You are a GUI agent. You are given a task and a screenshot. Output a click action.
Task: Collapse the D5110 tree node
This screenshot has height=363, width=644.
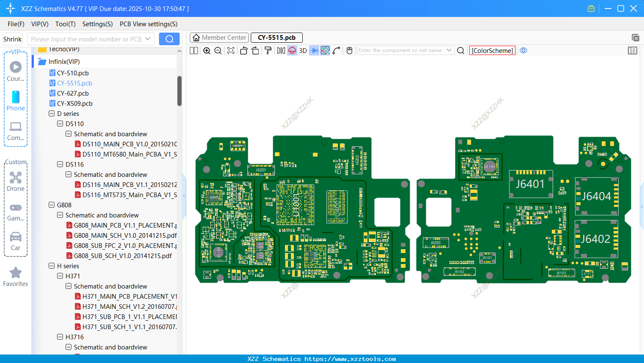60,124
